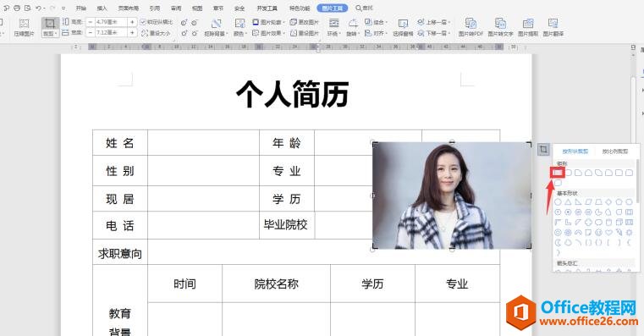The image size is (644, 336).
Task: Click the 求职意向 table cell
Action: point(120,253)
